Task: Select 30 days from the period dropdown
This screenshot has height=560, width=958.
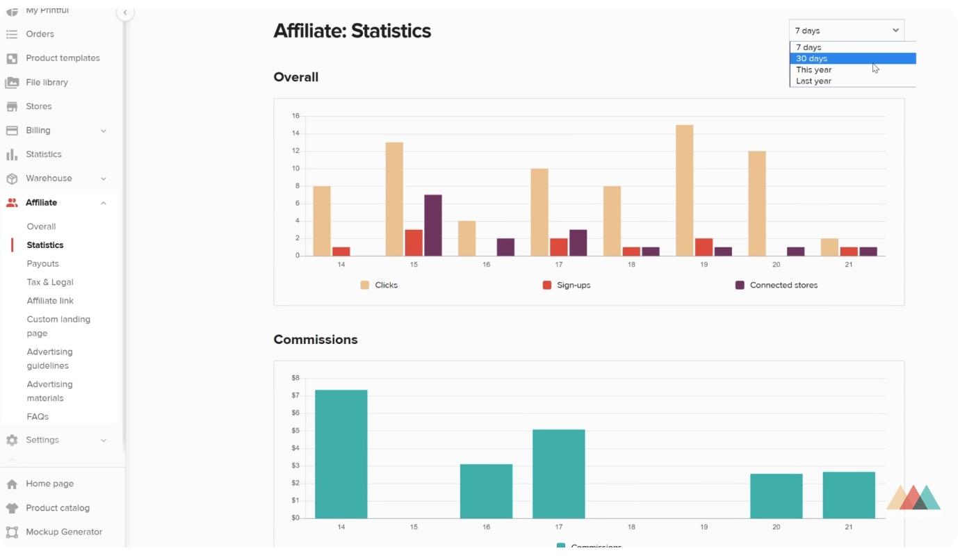Action: click(811, 58)
